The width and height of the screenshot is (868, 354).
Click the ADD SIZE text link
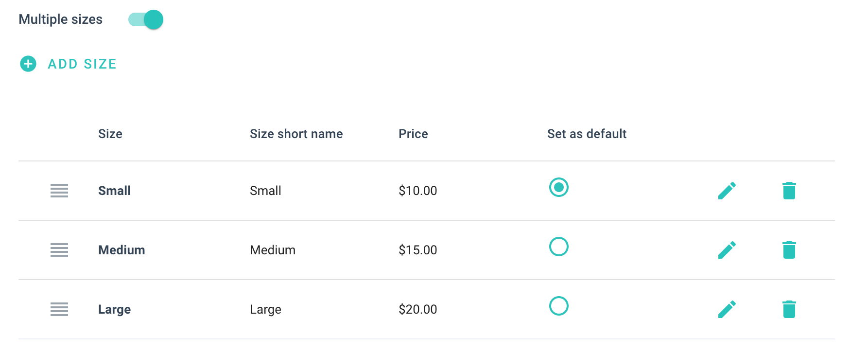pos(82,64)
